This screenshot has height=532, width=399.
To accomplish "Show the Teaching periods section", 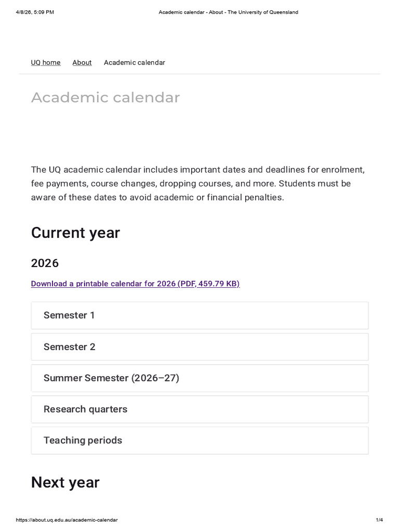I will point(83,440).
